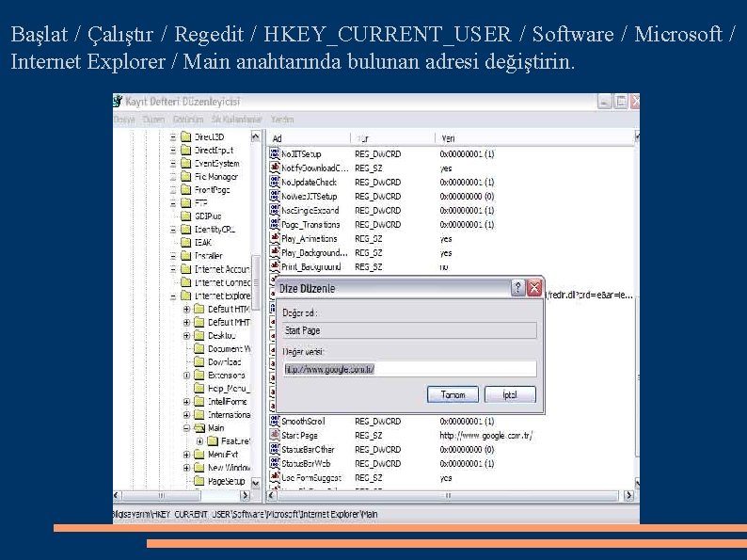
Task: Select the http://www.google.com.tr/ data cell
Action: pos(486,435)
